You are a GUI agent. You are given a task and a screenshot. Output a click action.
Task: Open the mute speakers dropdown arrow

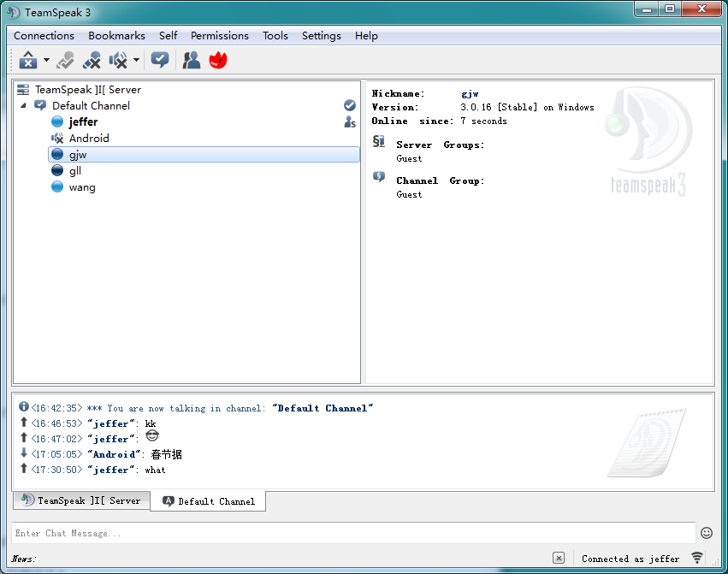[x=136, y=60]
